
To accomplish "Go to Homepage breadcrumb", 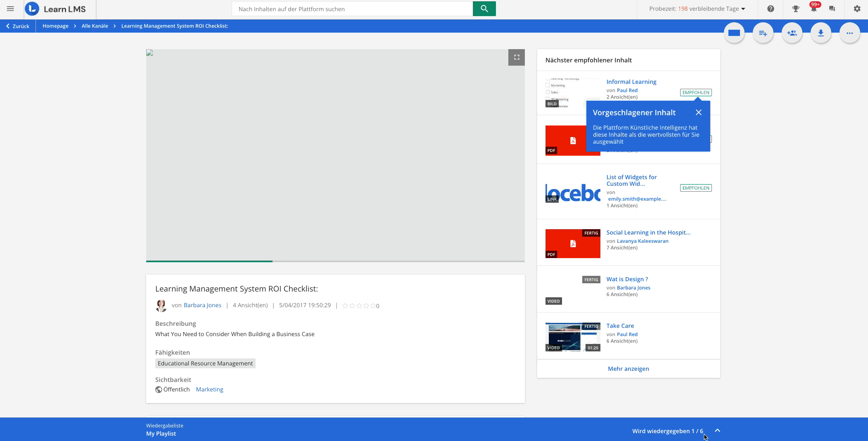I will coord(55,26).
